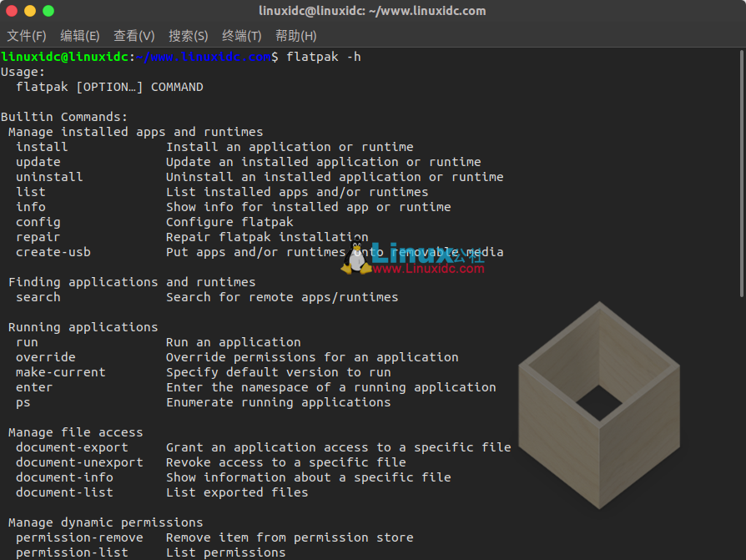Click the 'Manage file access' heading
This screenshot has width=746, height=560.
(x=76, y=432)
